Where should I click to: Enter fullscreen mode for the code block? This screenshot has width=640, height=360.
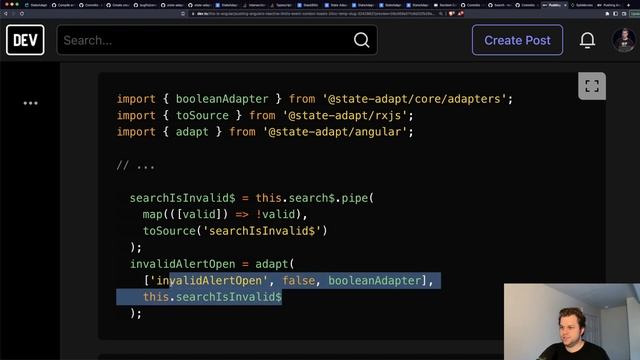pyautogui.click(x=592, y=86)
